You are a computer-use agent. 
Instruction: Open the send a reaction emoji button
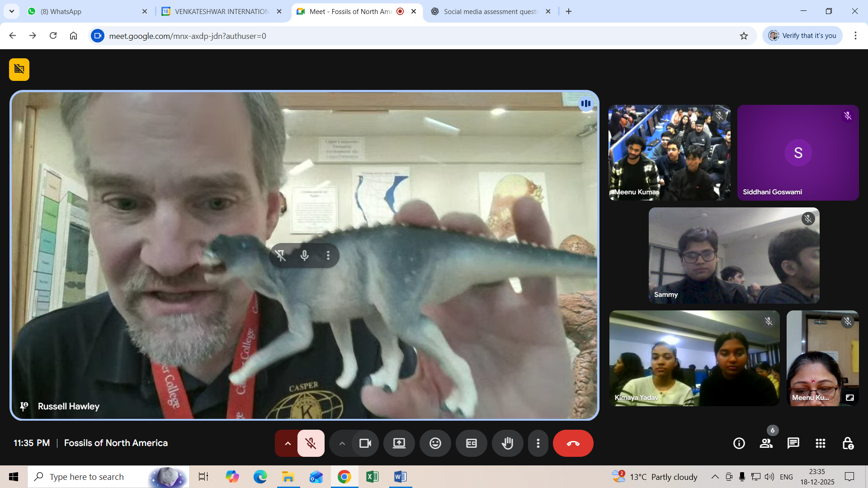point(435,443)
